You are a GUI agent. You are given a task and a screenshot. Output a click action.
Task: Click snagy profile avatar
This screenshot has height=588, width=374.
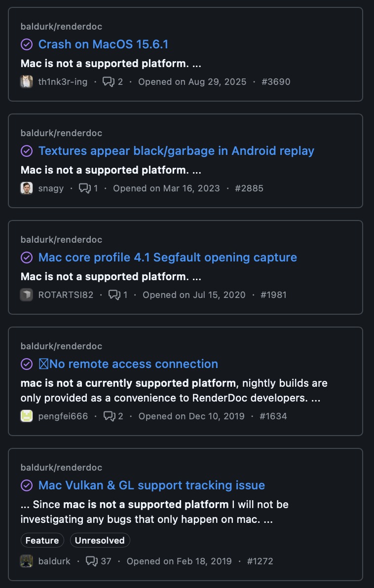click(27, 188)
